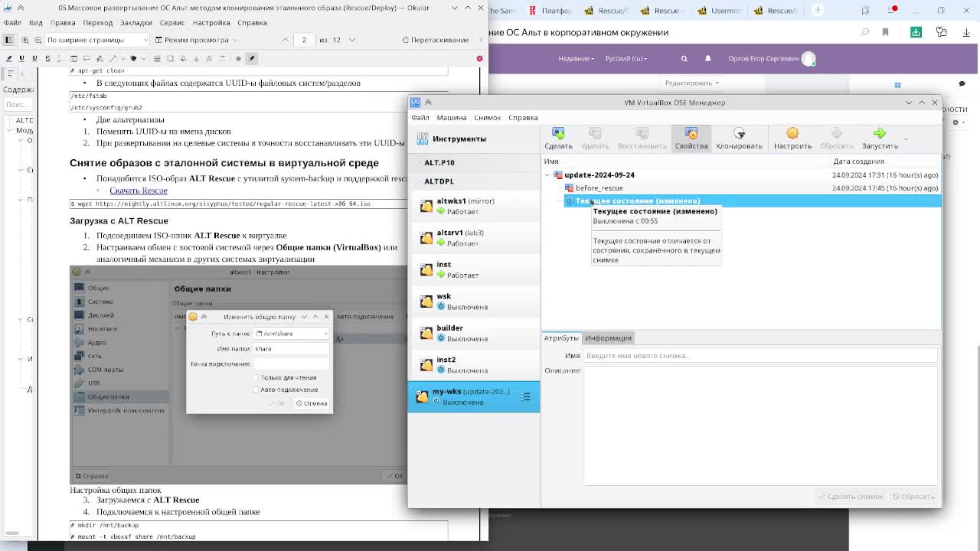This screenshot has height=551, width=980.
Task: Select the Текущее состояние (изменено) row
Action: pyautogui.click(x=752, y=201)
